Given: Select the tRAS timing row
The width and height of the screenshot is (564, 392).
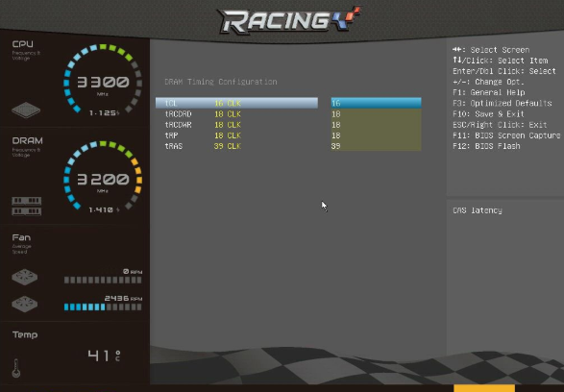Looking at the screenshot, I should [x=236, y=146].
